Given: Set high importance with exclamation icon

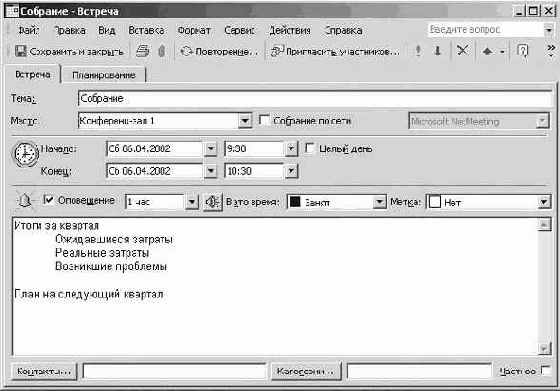Looking at the screenshot, I should pyautogui.click(x=418, y=51).
